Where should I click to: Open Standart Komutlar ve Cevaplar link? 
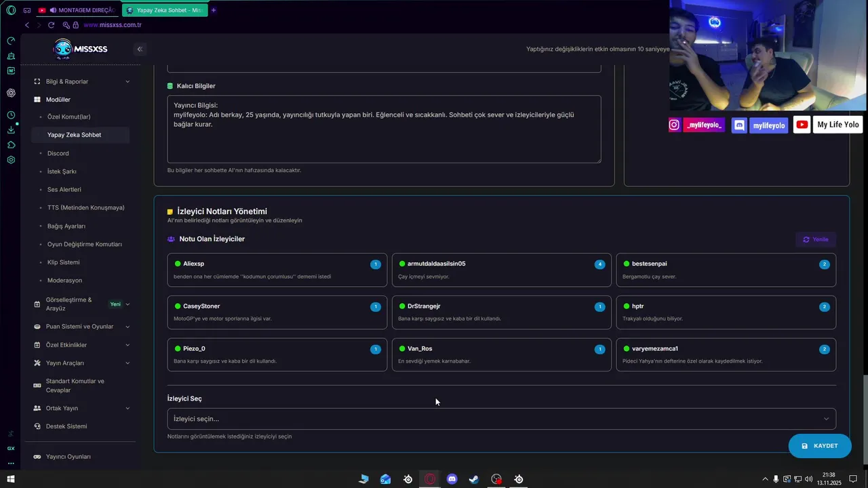pyautogui.click(x=75, y=386)
